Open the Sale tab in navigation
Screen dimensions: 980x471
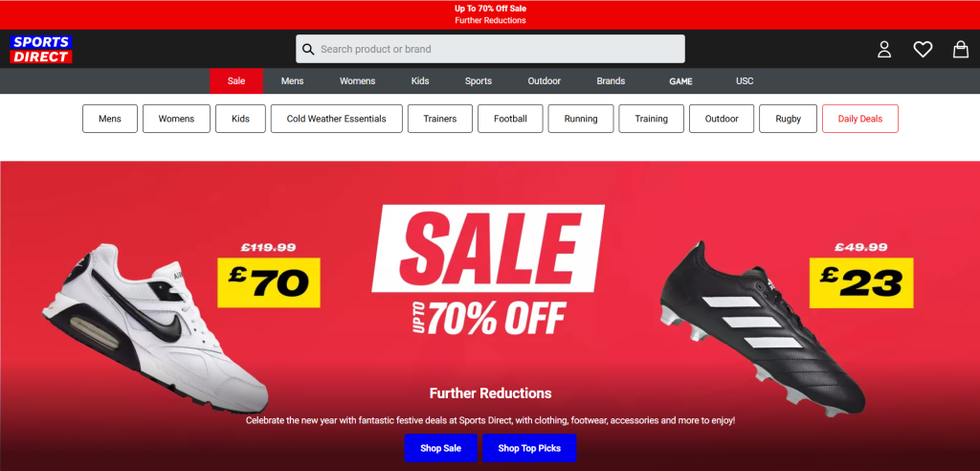[236, 81]
